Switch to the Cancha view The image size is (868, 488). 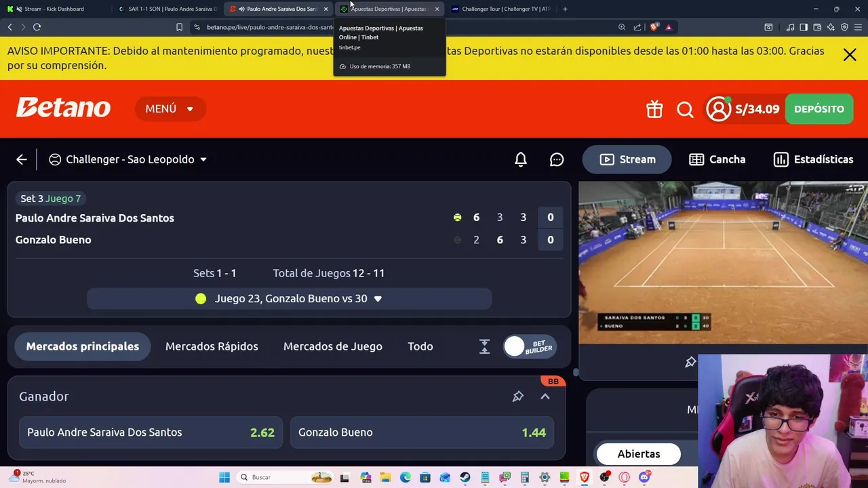point(717,159)
